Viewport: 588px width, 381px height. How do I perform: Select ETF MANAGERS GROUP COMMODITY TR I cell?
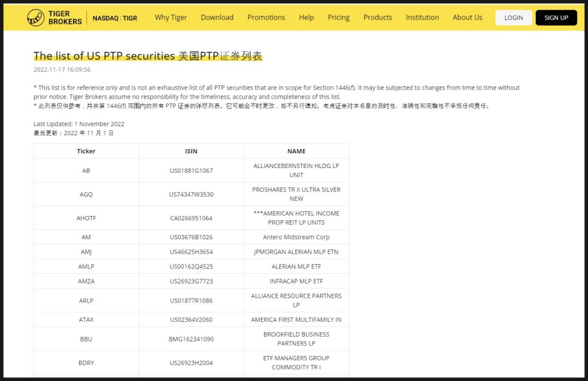tap(296, 363)
